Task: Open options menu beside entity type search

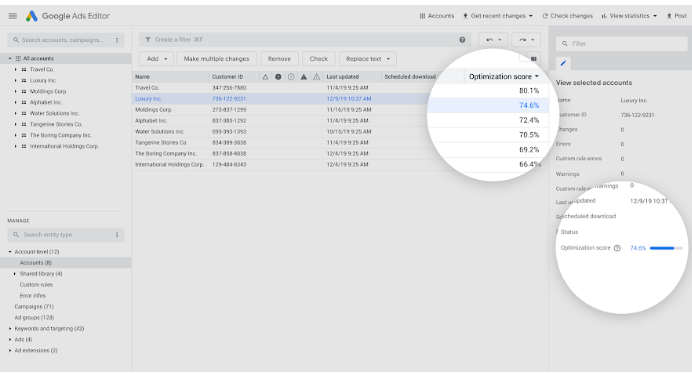Action: (x=117, y=235)
